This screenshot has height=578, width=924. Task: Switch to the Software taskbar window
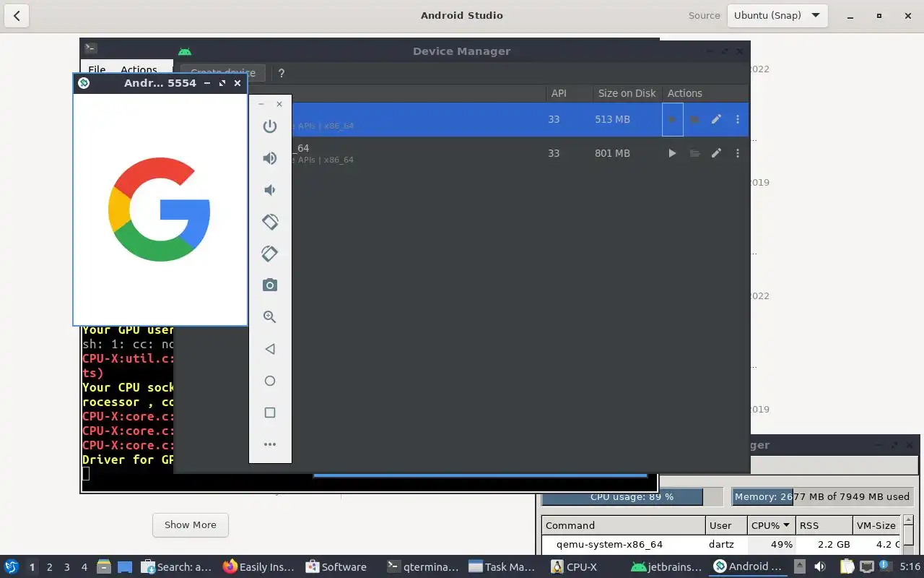click(x=336, y=566)
